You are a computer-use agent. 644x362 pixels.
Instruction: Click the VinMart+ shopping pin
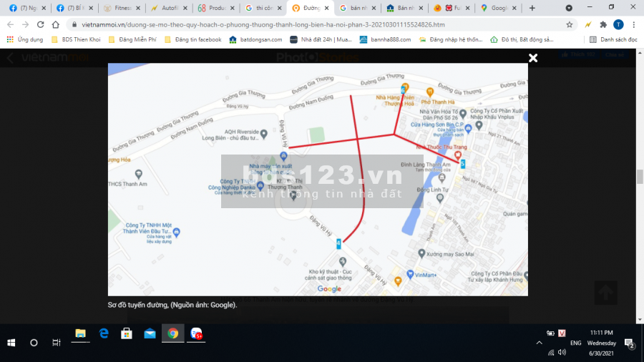click(x=410, y=275)
